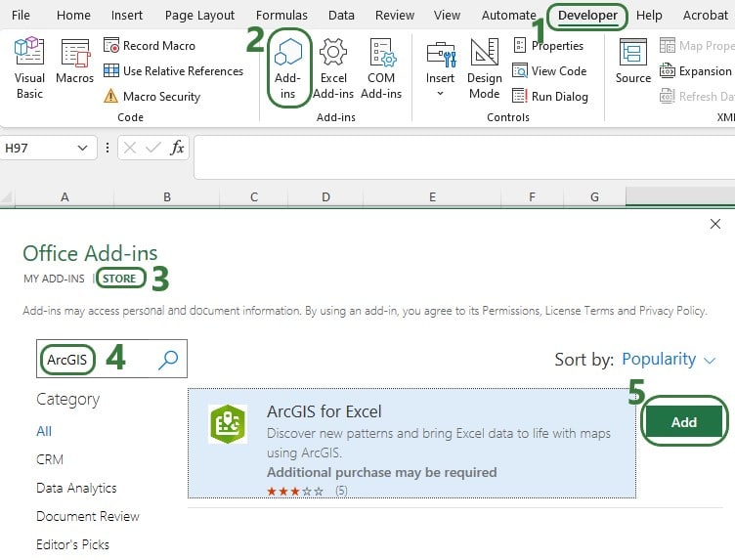Filter by Document Review category

[88, 516]
